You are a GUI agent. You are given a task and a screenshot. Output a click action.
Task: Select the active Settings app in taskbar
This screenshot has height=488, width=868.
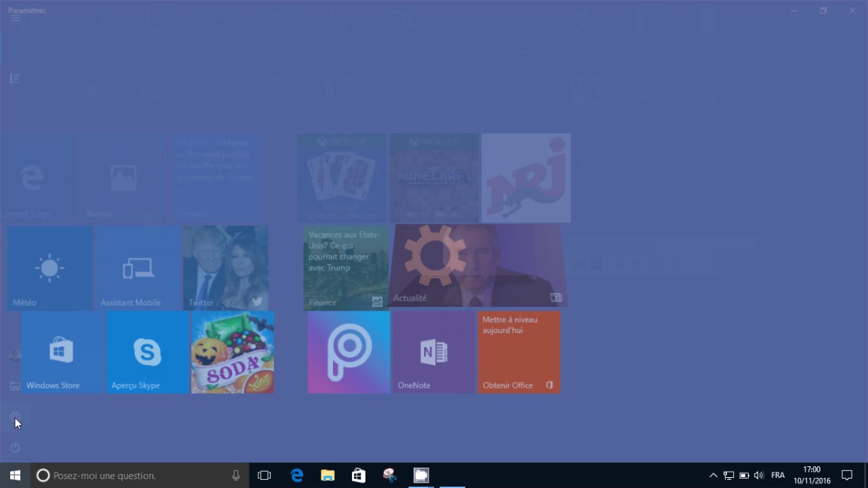pos(421,475)
